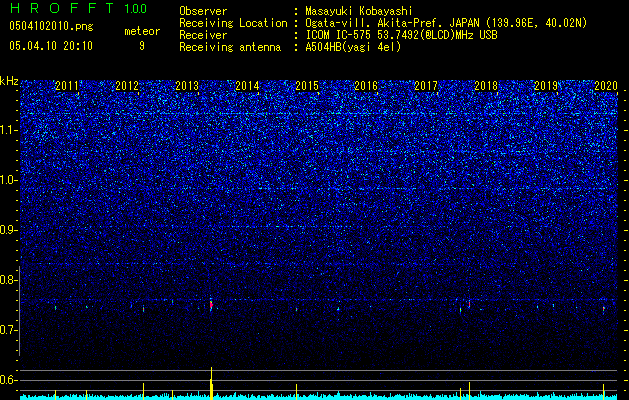
Task: Click the 'meteor' count label
Action: coord(142,31)
